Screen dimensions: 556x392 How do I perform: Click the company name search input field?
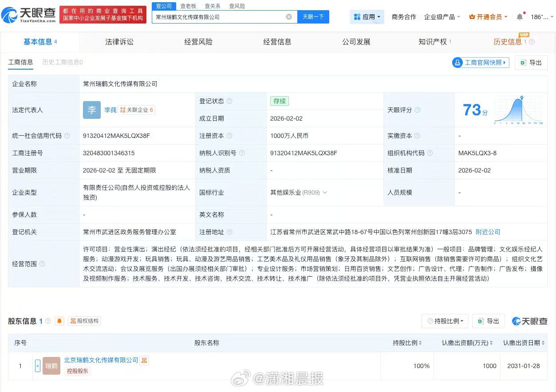click(217, 17)
